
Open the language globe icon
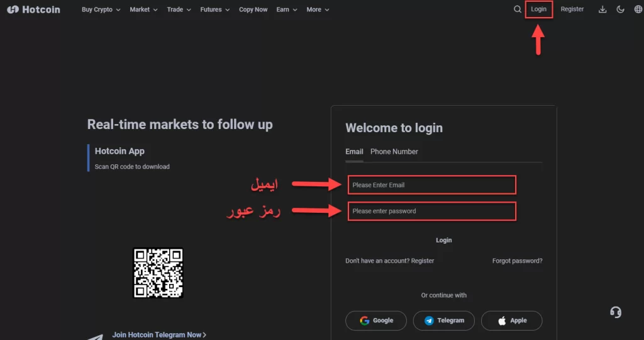(x=638, y=9)
